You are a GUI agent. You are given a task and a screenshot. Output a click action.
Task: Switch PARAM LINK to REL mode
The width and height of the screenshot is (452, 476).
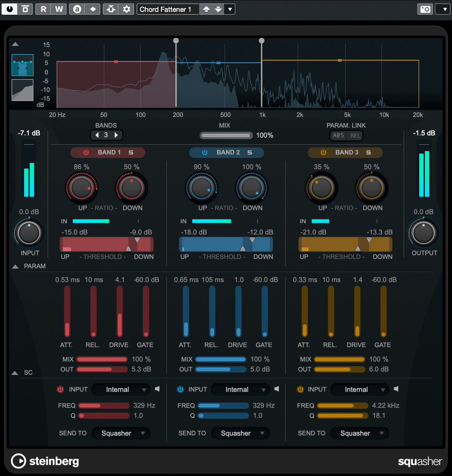coord(355,135)
